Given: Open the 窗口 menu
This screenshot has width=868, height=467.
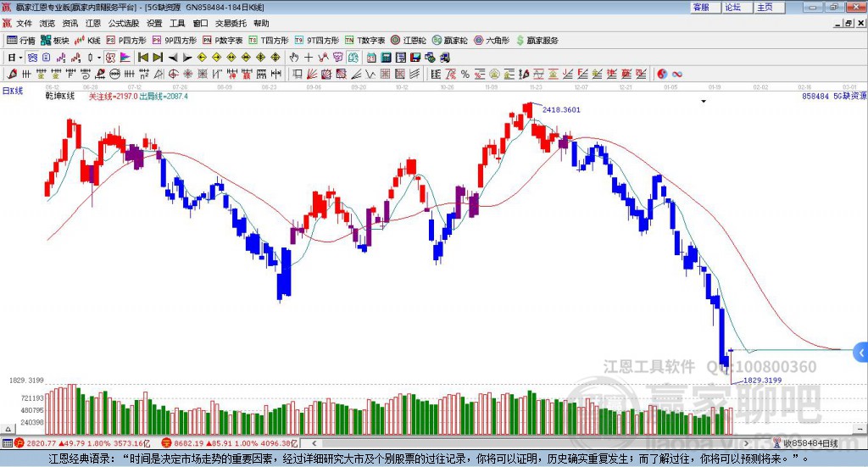Looking at the screenshot, I should (x=200, y=23).
